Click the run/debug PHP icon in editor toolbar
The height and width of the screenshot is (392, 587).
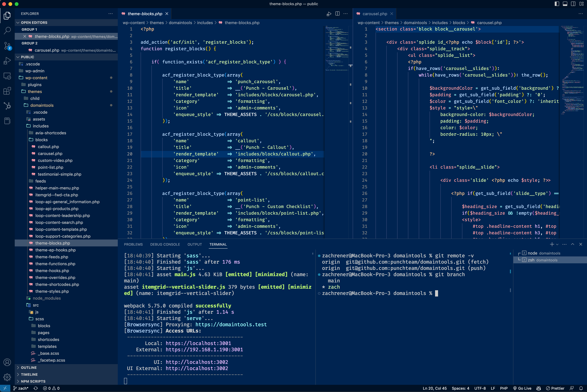pyautogui.click(x=329, y=14)
